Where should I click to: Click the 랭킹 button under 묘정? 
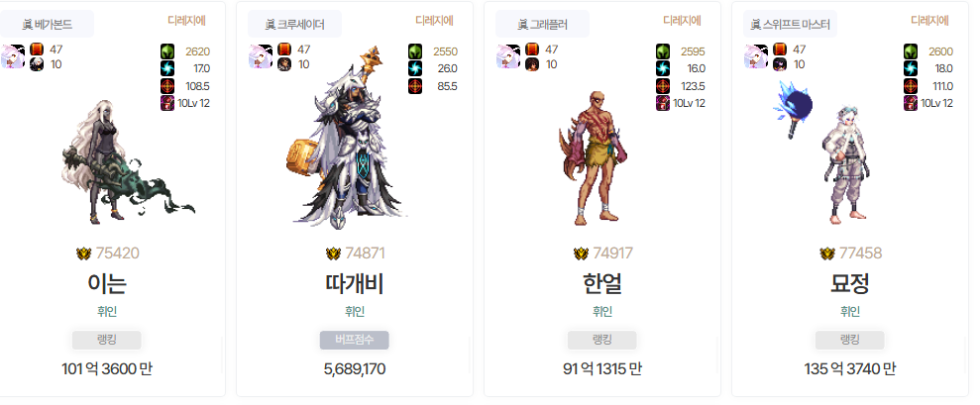(850, 341)
